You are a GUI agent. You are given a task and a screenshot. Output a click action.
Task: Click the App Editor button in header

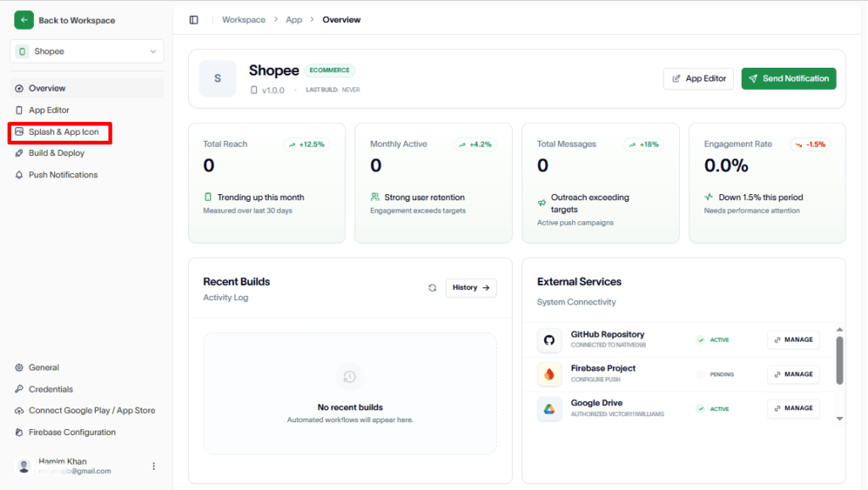(698, 79)
